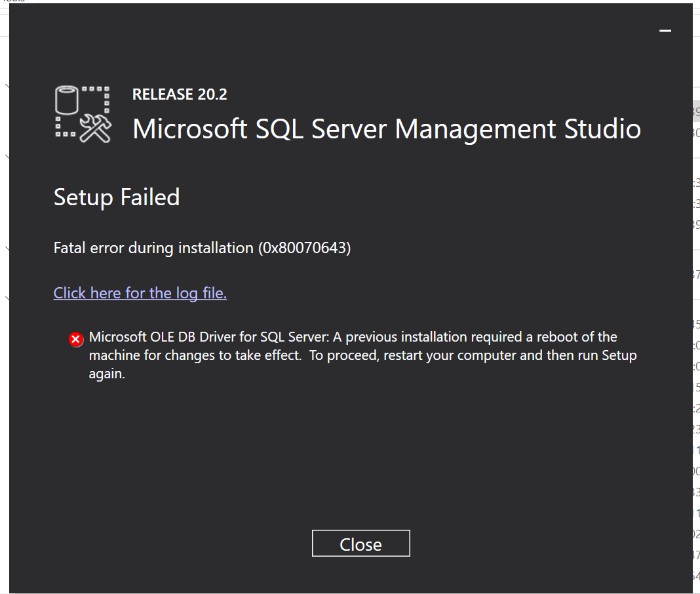Click the bottommost chevron behind the dialog's left edge
The image size is (700, 594).
(x=6, y=299)
